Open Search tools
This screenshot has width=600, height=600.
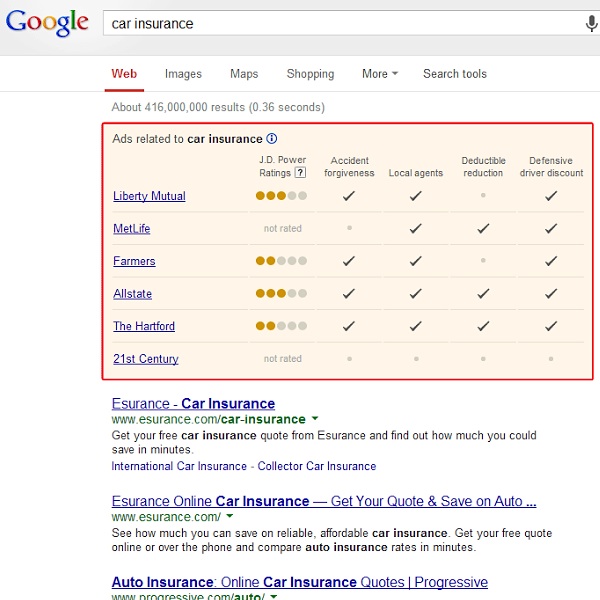click(455, 73)
